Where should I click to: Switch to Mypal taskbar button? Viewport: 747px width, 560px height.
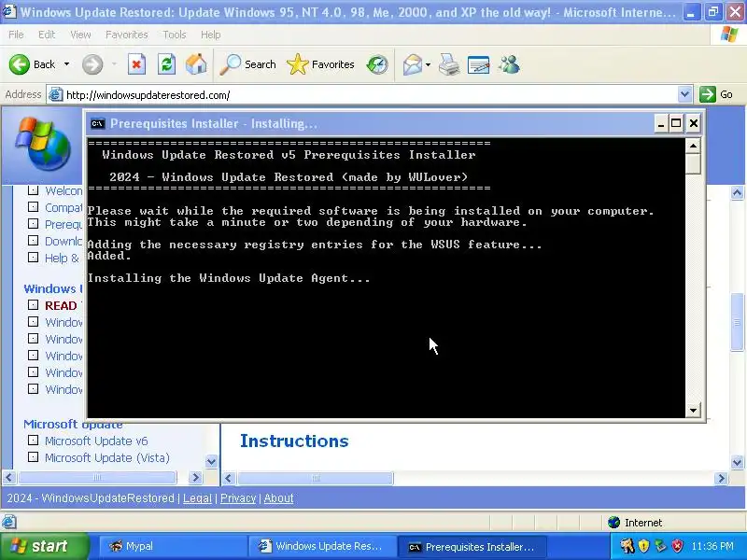point(173,547)
